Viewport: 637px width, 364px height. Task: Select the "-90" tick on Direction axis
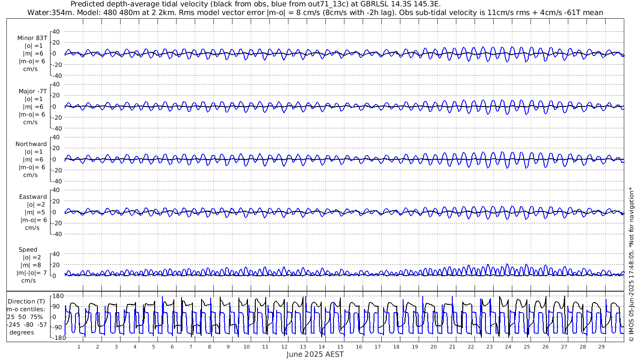[57, 327]
